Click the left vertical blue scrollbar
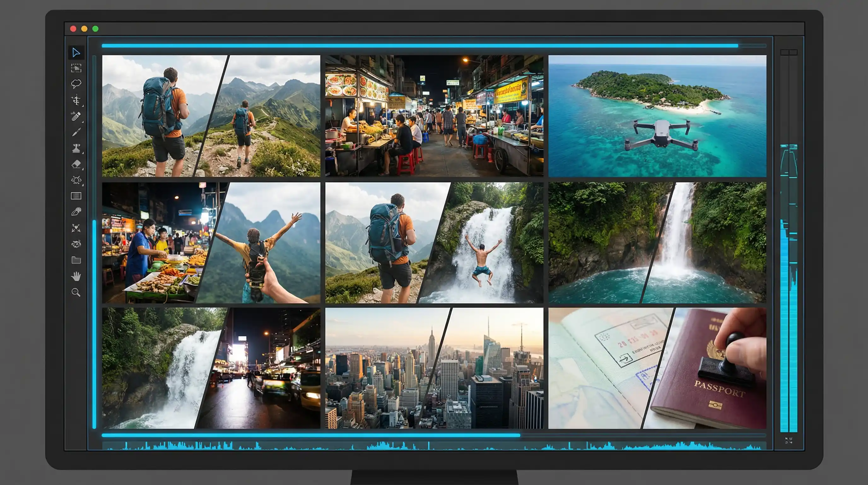 tap(94, 324)
